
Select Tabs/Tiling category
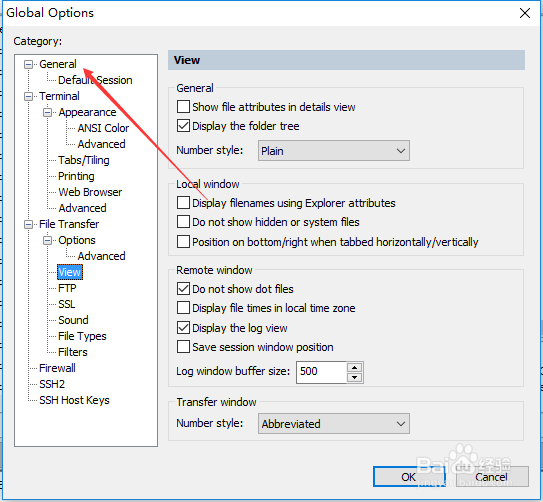[x=84, y=160]
